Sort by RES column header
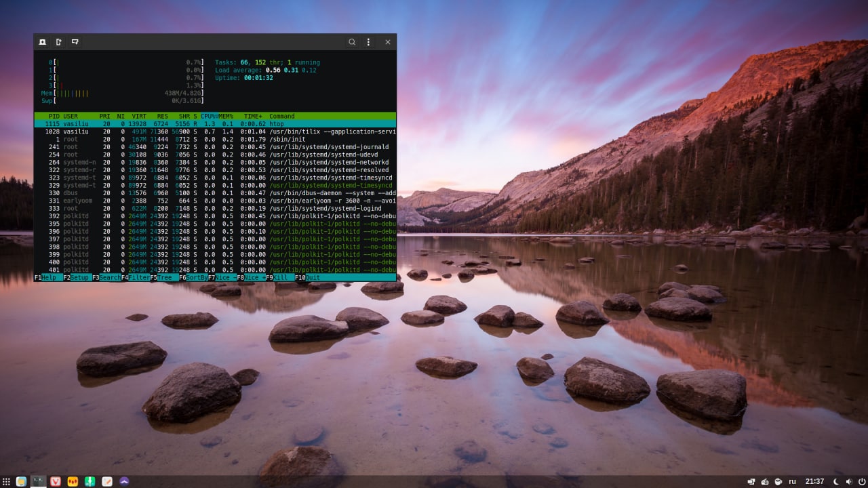868x488 pixels. tap(163, 116)
